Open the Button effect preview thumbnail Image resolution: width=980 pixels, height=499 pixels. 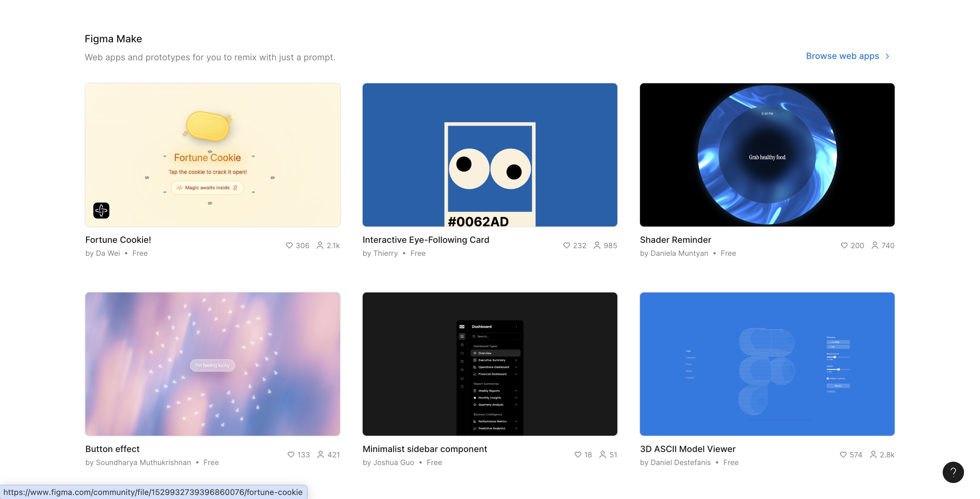click(x=213, y=364)
